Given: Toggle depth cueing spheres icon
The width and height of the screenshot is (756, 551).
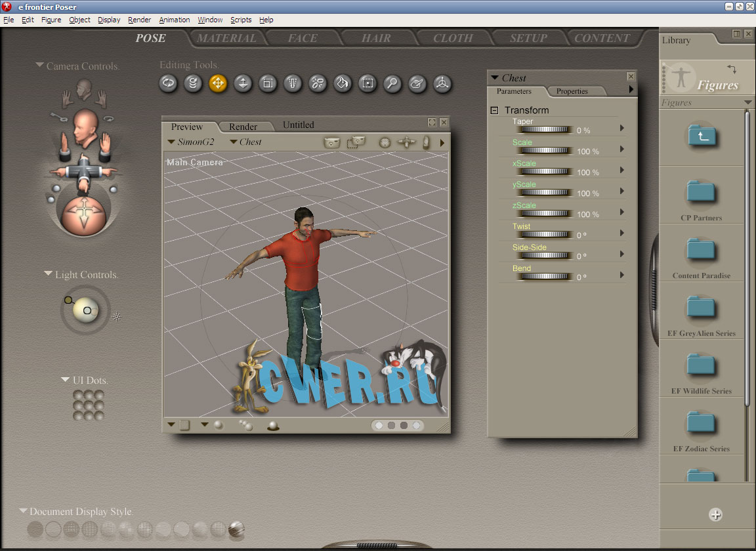Looking at the screenshot, I should [246, 425].
